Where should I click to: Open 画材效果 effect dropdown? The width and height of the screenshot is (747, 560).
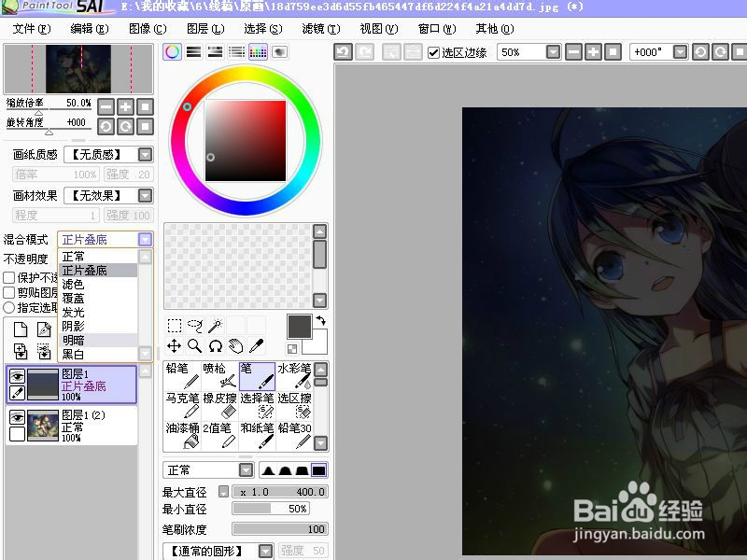pos(146,195)
